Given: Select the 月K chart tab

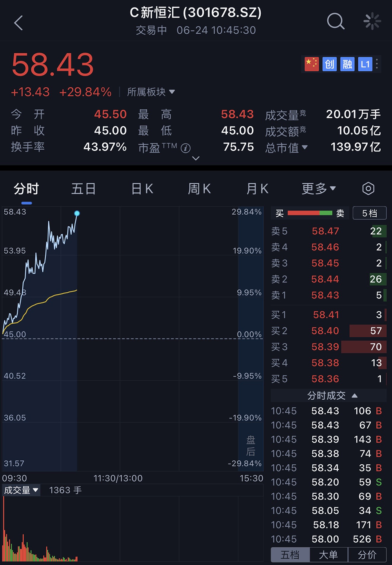Looking at the screenshot, I should coord(257,188).
